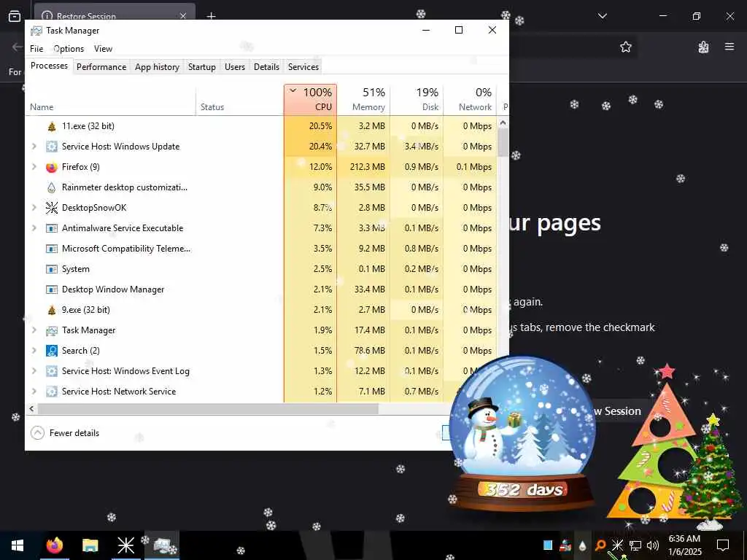Switch to the Performance tab
Viewport: 747px width, 560px height.
101,66
